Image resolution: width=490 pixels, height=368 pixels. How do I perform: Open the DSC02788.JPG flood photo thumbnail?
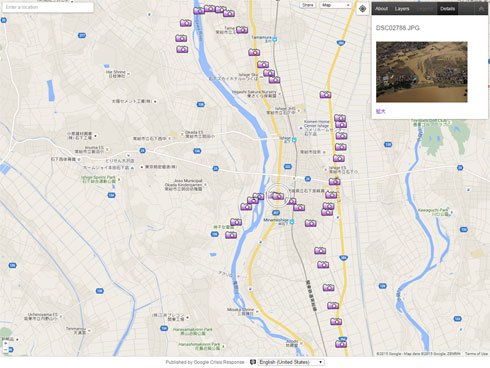point(422,72)
